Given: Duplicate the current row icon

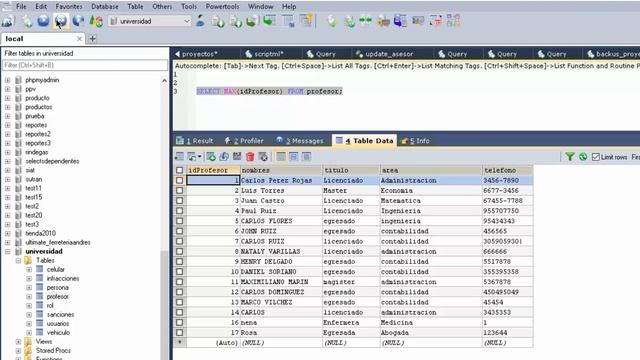Looking at the screenshot, I should 224,157.
